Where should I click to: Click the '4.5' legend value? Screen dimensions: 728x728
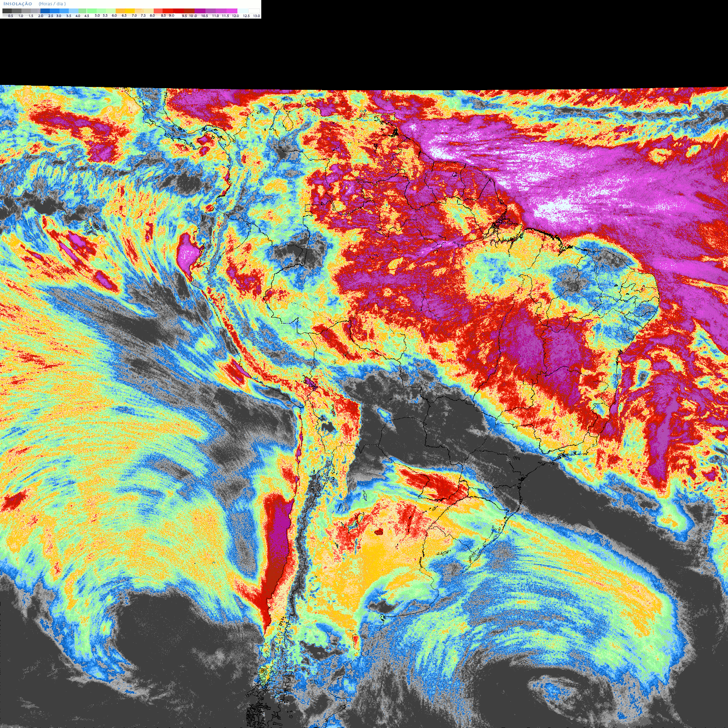[87, 16]
